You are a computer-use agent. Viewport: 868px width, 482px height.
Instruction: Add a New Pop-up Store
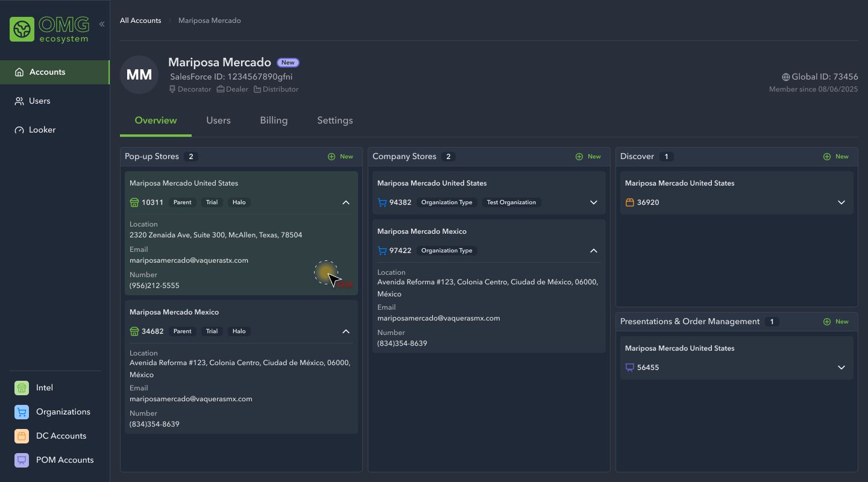point(341,157)
